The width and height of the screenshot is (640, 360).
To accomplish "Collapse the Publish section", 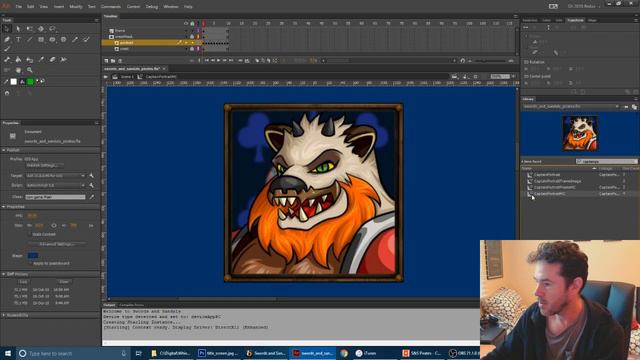I will [4, 150].
